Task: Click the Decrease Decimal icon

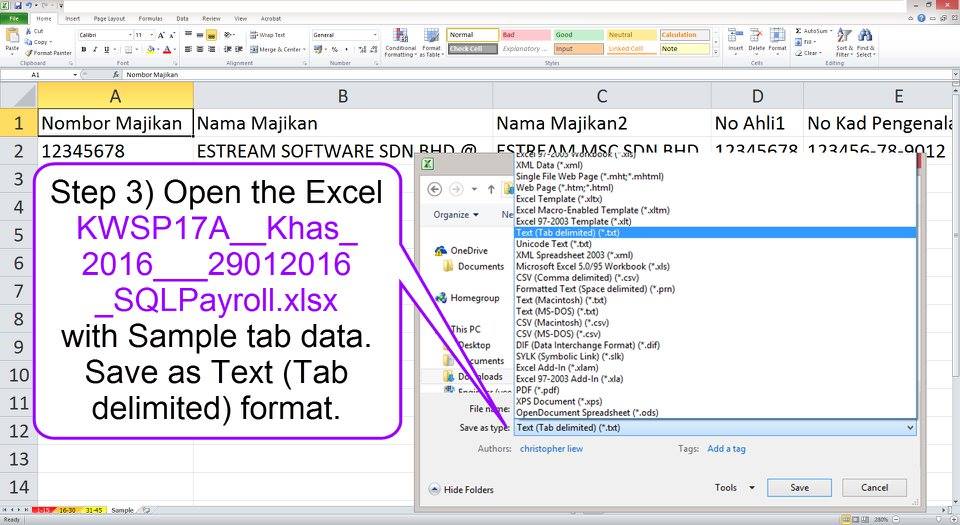Action: [x=373, y=49]
